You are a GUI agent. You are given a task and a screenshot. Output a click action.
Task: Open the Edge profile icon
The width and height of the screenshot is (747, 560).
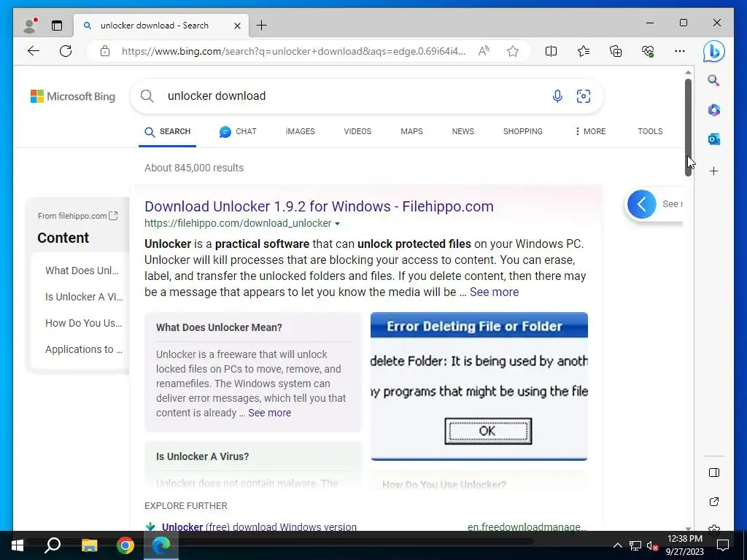pos(30,26)
